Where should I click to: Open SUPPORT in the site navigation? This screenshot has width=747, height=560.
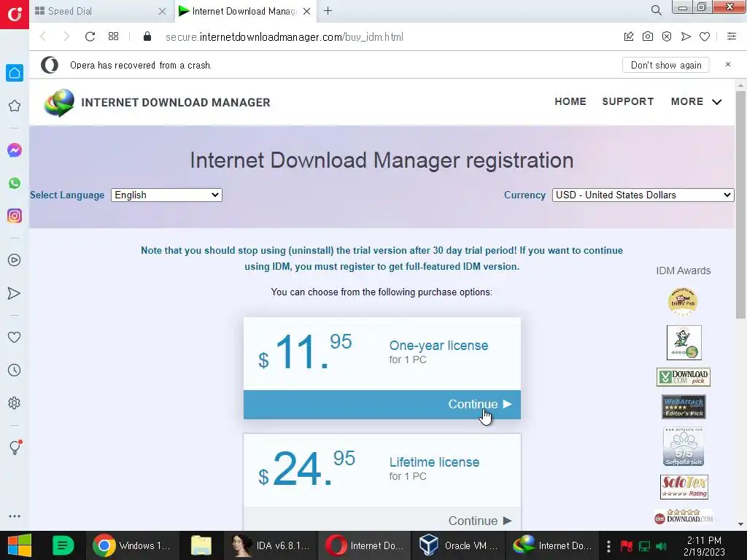click(627, 101)
